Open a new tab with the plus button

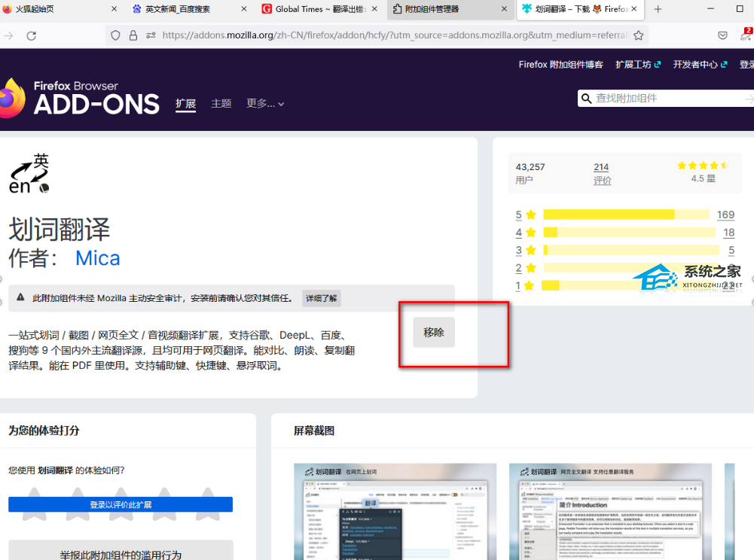[658, 9]
